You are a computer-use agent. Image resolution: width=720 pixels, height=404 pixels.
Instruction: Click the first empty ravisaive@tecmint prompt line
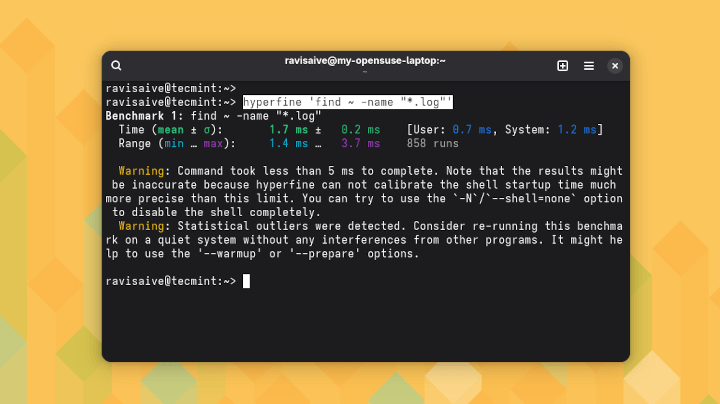tap(169, 89)
